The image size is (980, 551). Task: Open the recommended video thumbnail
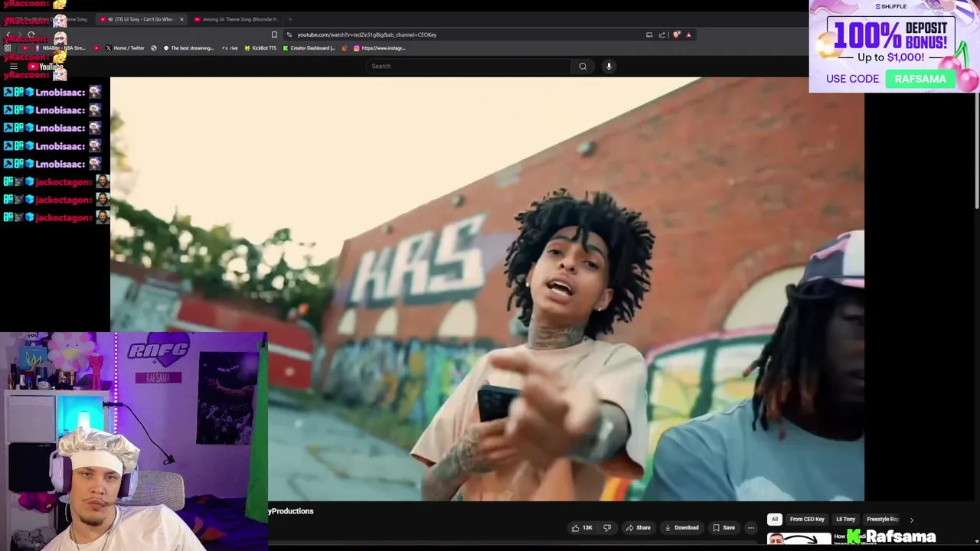pyautogui.click(x=799, y=539)
